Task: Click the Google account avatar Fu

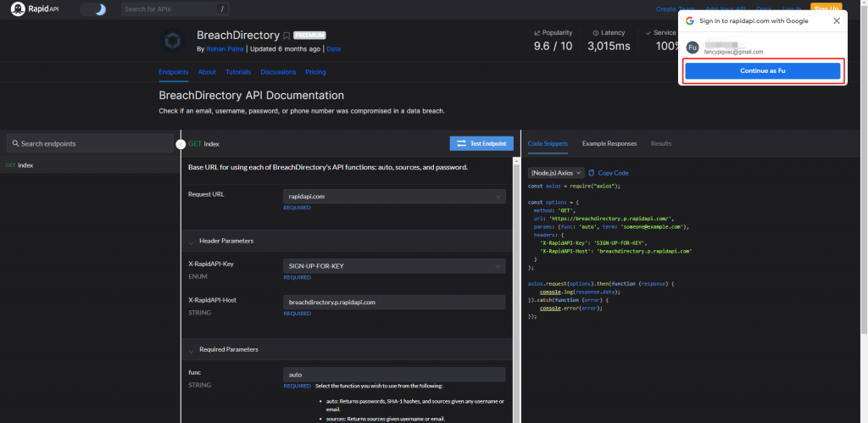Action: (x=692, y=47)
